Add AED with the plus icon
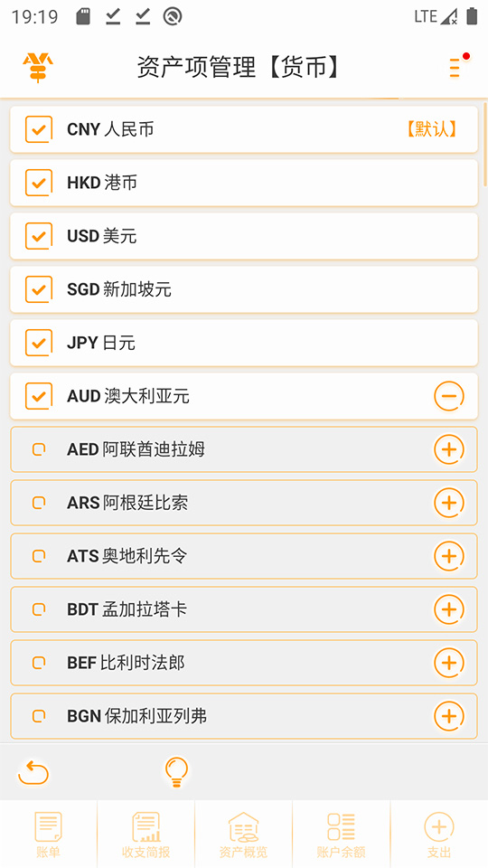 (449, 449)
